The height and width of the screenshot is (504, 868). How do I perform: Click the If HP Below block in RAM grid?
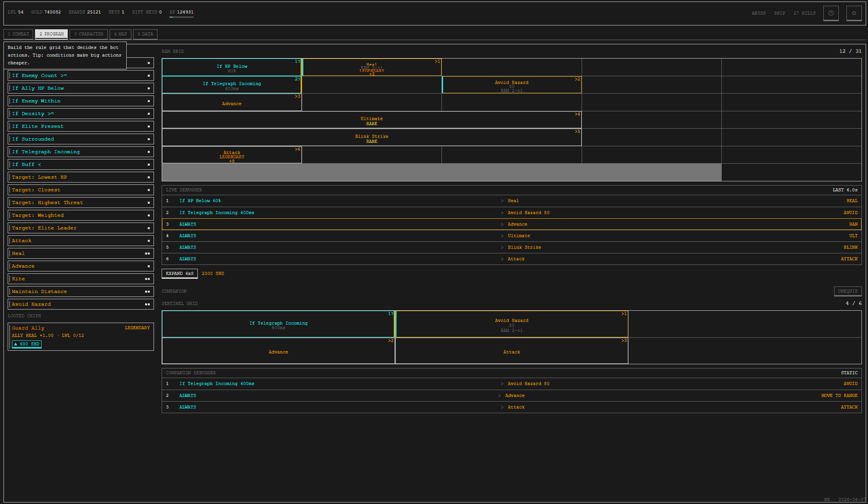(232, 67)
